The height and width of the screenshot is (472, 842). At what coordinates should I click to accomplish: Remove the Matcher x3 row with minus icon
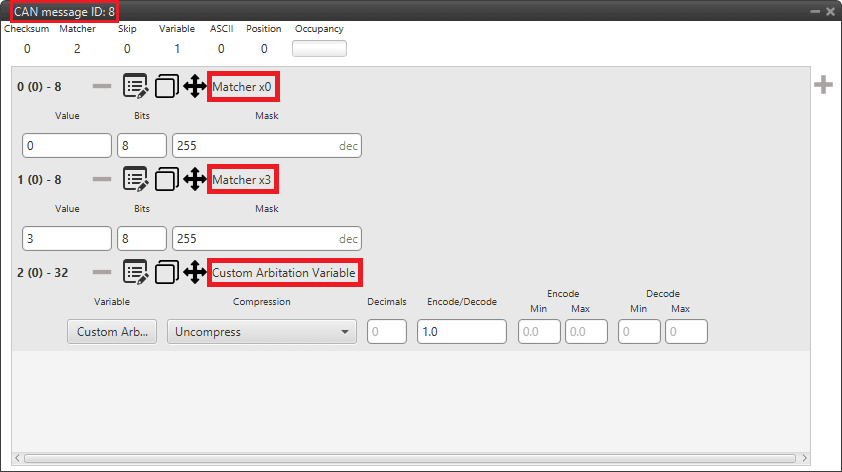[x=102, y=180]
